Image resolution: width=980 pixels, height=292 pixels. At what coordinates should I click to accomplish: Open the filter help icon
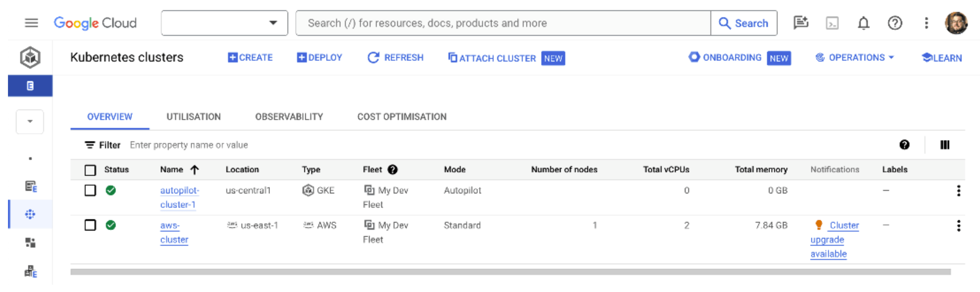point(904,145)
